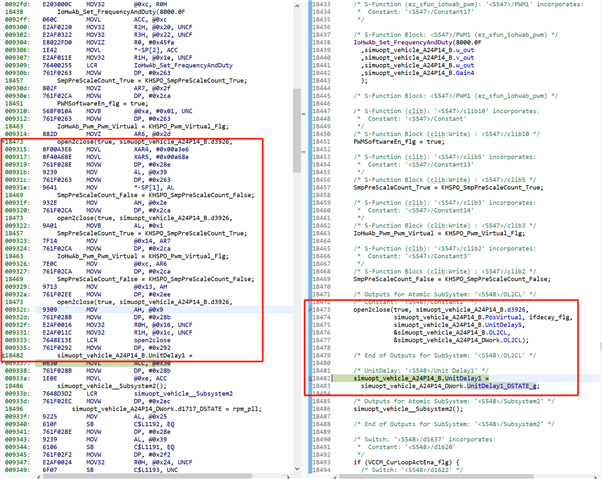
Task: Click UnitDelay1_DSTATE_g on source line 18483
Action: tap(501, 386)
